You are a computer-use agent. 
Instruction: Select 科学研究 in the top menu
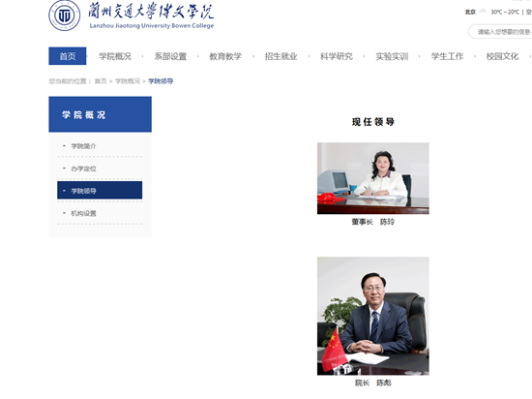(337, 56)
